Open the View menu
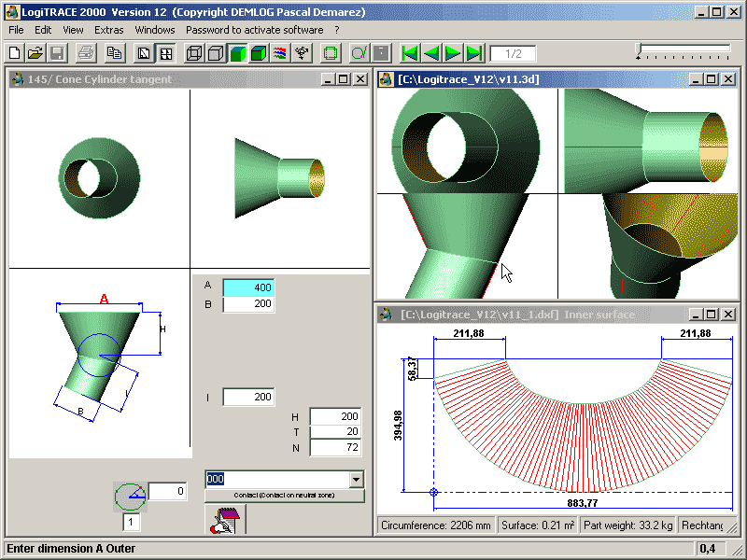The height and width of the screenshot is (560, 747). point(73,30)
